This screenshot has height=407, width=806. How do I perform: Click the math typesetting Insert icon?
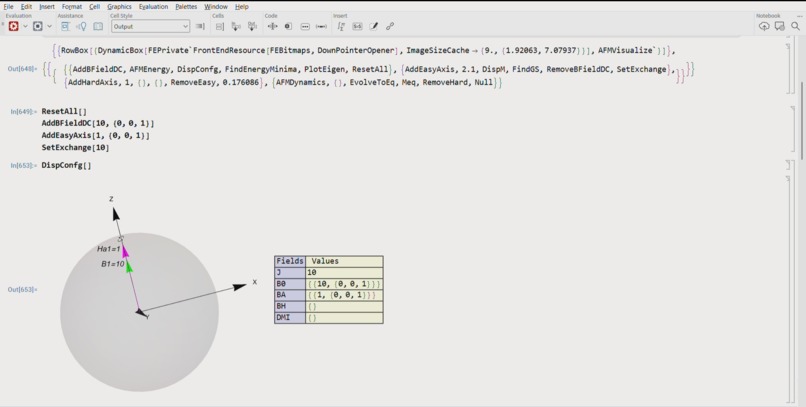point(341,26)
